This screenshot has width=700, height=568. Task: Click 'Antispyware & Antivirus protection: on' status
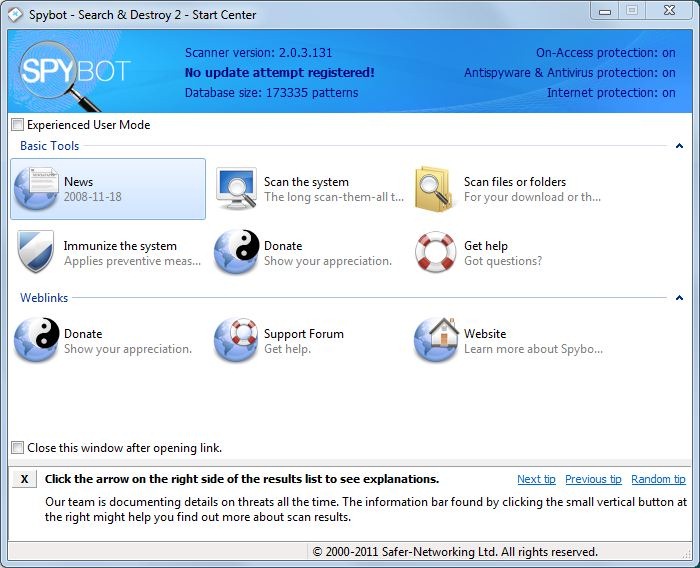(570, 72)
